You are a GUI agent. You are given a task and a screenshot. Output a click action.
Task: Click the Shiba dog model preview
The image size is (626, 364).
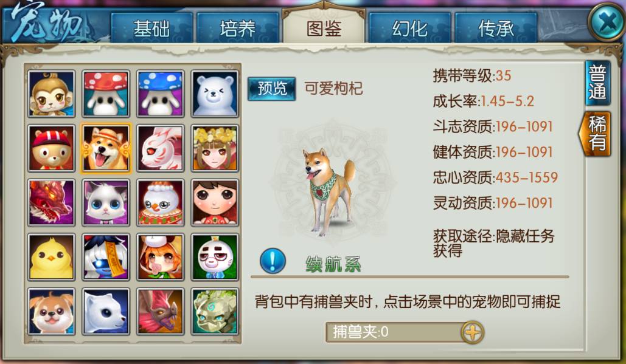pyautogui.click(x=329, y=191)
